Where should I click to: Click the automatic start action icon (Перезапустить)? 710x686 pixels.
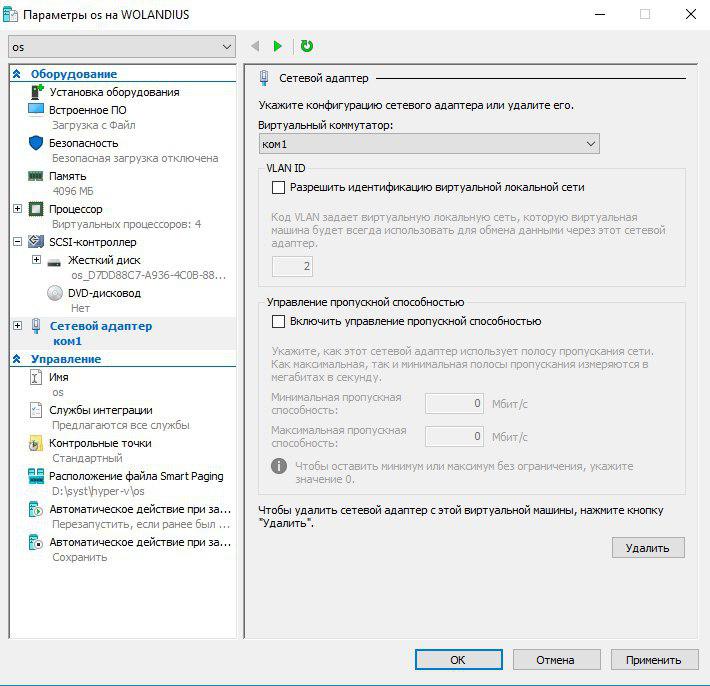(36, 509)
